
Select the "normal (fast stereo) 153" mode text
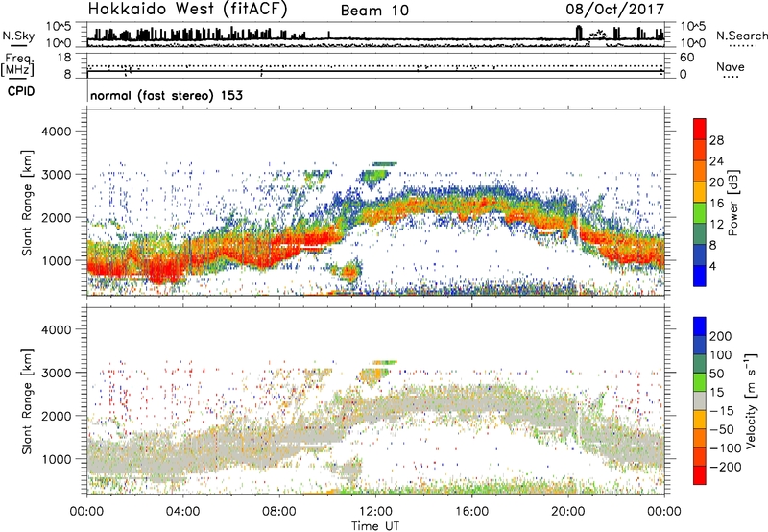tap(166, 95)
